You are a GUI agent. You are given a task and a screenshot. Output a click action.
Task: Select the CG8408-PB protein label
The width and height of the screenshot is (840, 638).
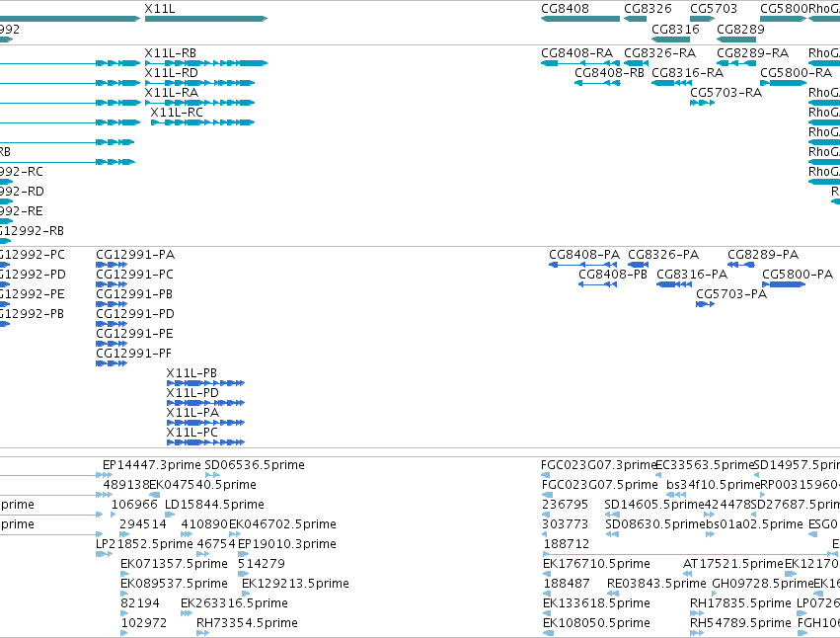tap(613, 275)
